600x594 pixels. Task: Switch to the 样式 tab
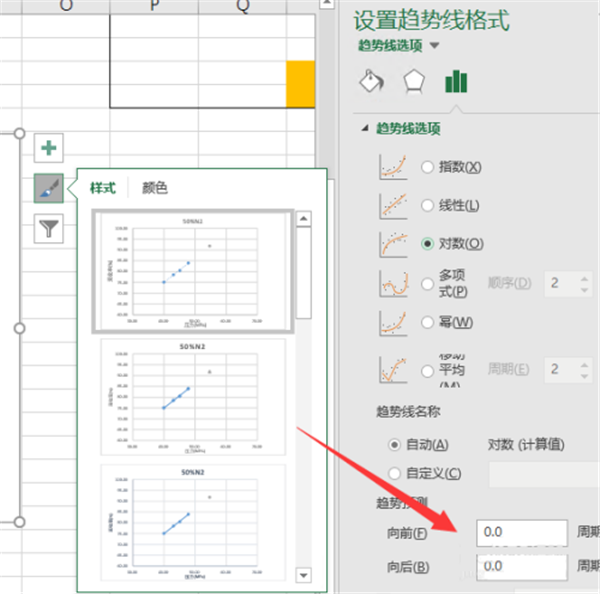click(x=103, y=187)
